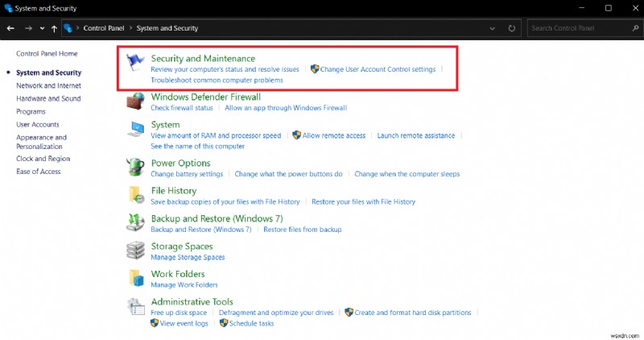Open Backup and Restore (Windows 7) heading
This screenshot has width=644, height=340.
click(217, 218)
